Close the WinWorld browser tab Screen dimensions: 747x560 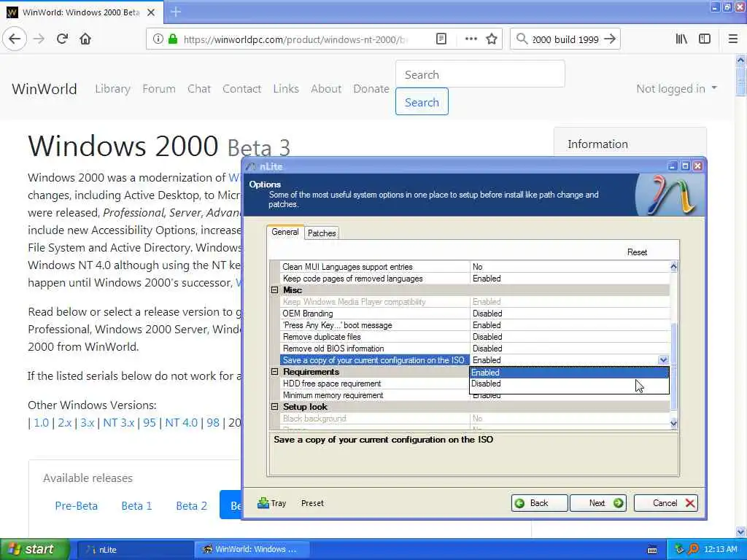(x=151, y=12)
